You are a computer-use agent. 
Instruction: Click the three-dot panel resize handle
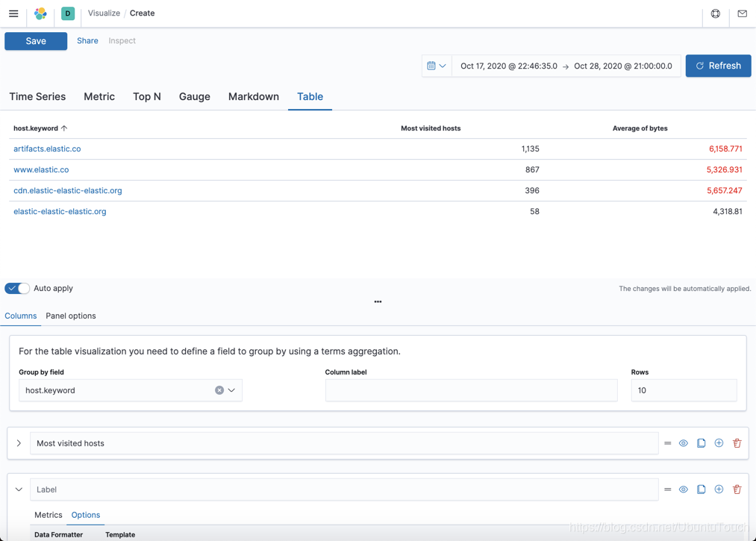coord(378,302)
